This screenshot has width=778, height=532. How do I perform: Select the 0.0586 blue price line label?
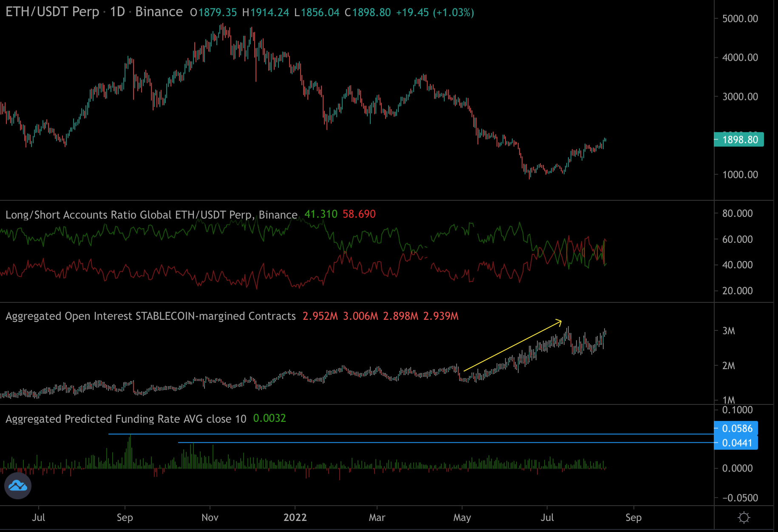click(737, 428)
